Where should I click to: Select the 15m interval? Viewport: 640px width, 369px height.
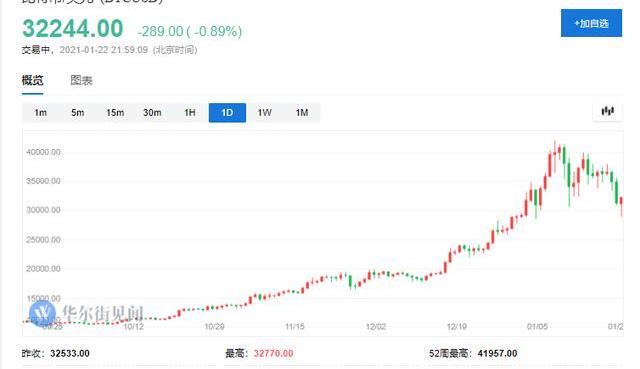(x=115, y=113)
